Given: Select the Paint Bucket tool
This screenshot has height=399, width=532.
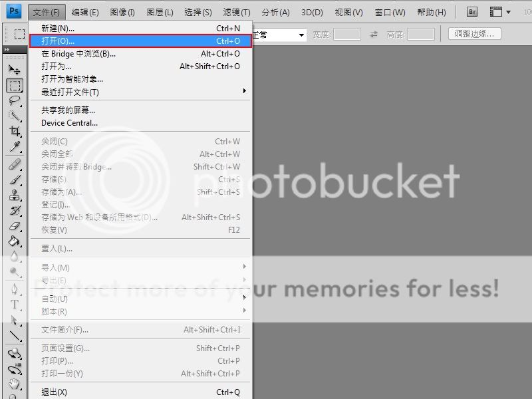Looking at the screenshot, I should [14, 241].
